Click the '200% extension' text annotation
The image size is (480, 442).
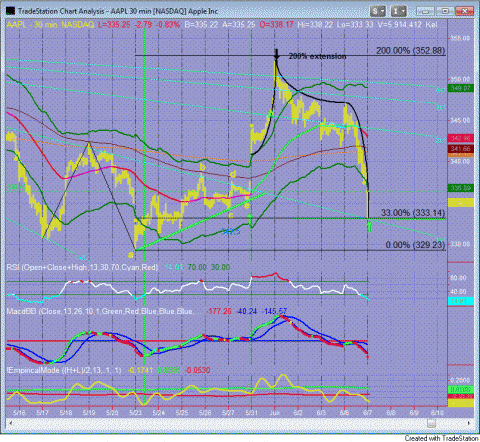pyautogui.click(x=317, y=56)
